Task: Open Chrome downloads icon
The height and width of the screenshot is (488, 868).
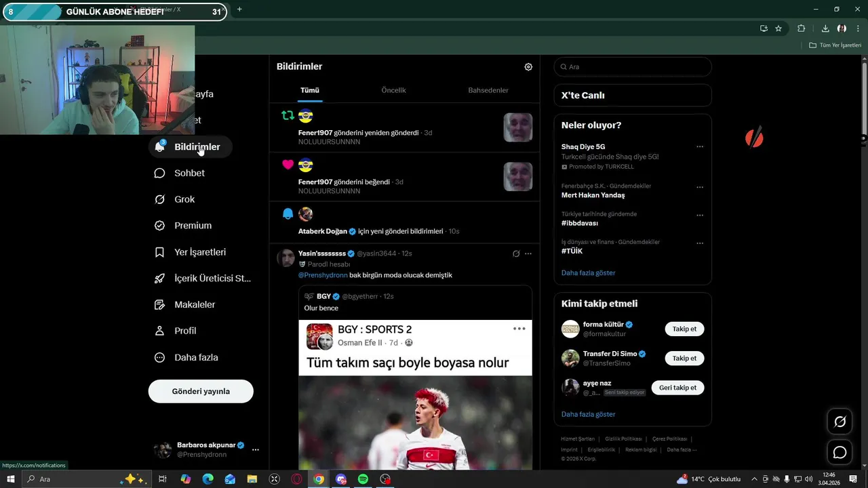Action: (825, 28)
